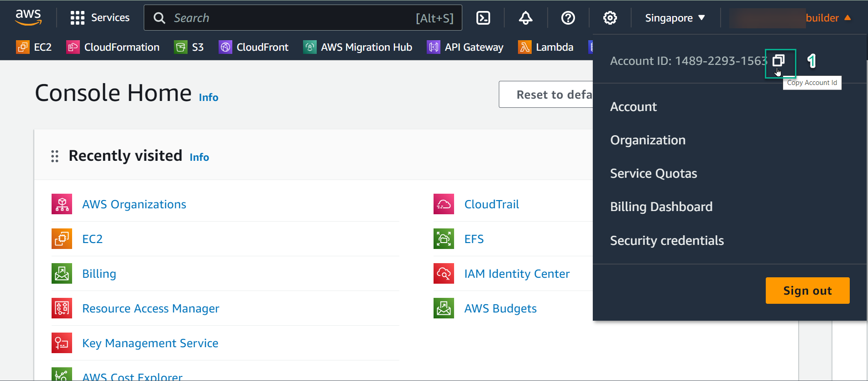The height and width of the screenshot is (381, 868).
Task: Click the IAM Identity Center icon
Action: [x=444, y=274]
